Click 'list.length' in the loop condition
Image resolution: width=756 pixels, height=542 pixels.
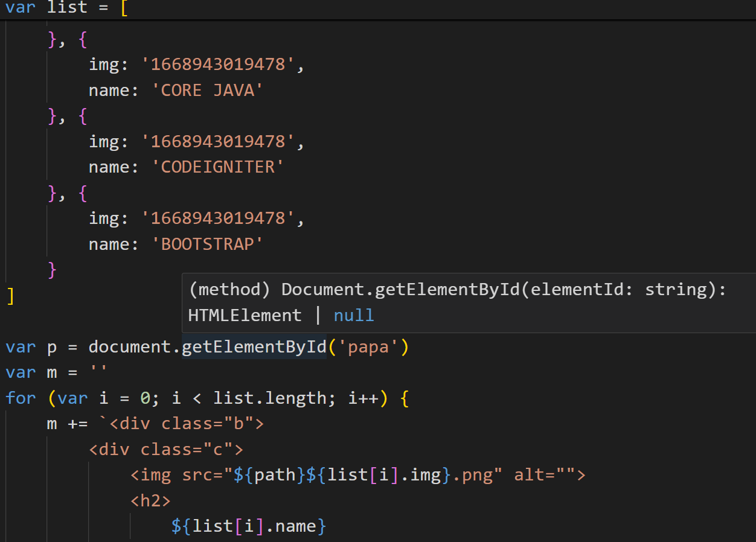pos(270,398)
